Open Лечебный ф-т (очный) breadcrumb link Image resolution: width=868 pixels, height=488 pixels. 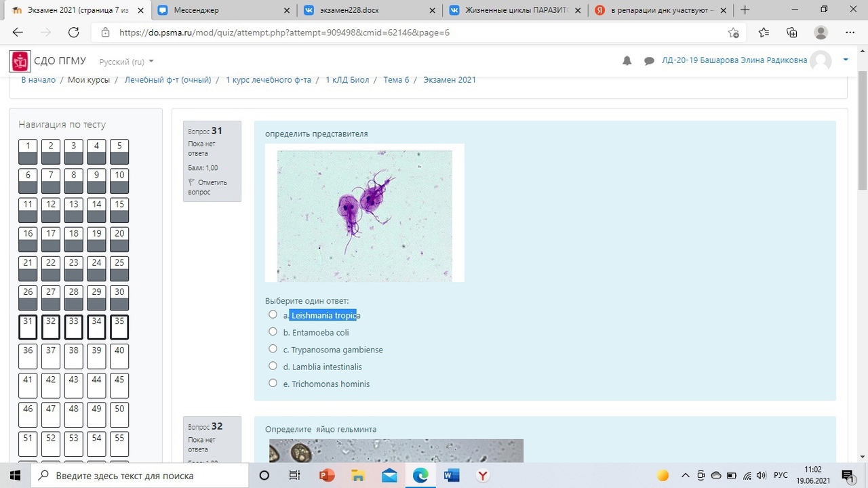tap(167, 80)
